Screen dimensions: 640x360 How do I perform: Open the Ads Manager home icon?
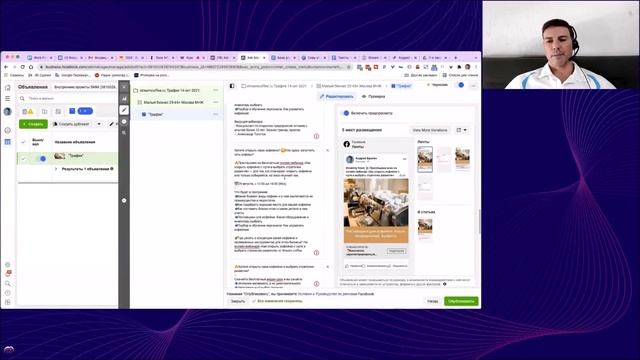[x=7, y=87]
